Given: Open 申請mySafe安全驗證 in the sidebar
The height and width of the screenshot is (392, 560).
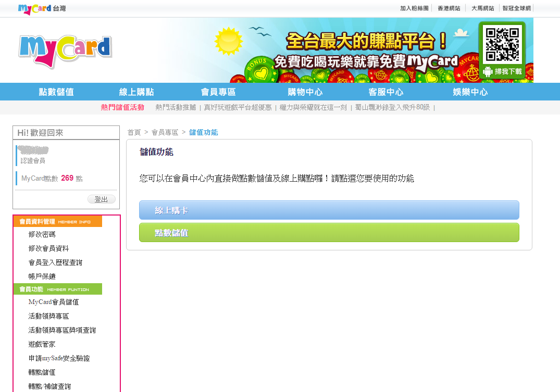Looking at the screenshot, I should (x=59, y=359).
